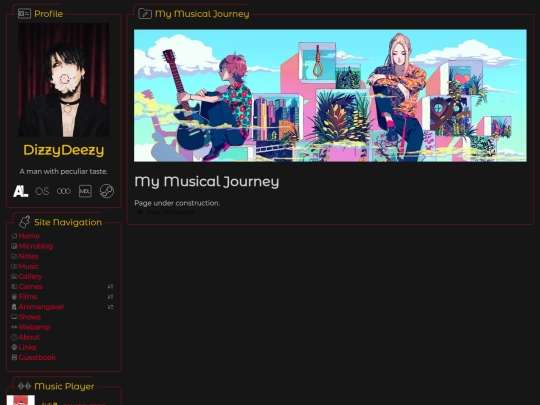Open the Links page
The height and width of the screenshot is (405, 540).
pyautogui.click(x=28, y=347)
